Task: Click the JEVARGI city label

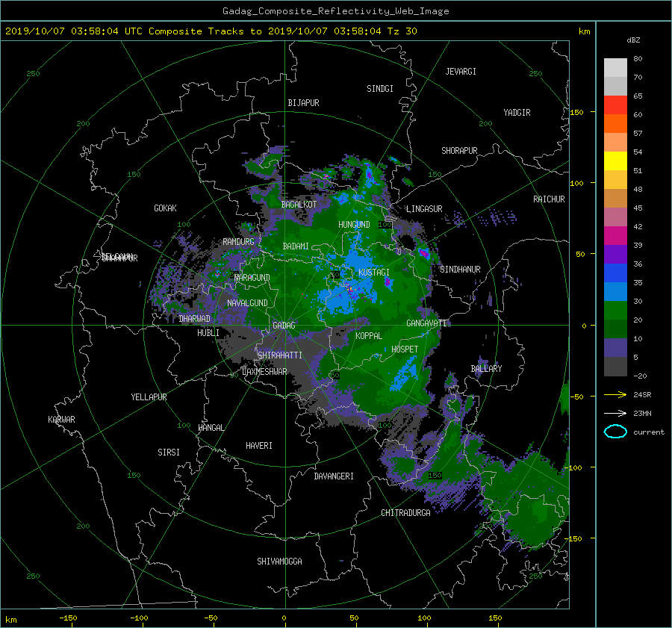Action: coord(461,72)
